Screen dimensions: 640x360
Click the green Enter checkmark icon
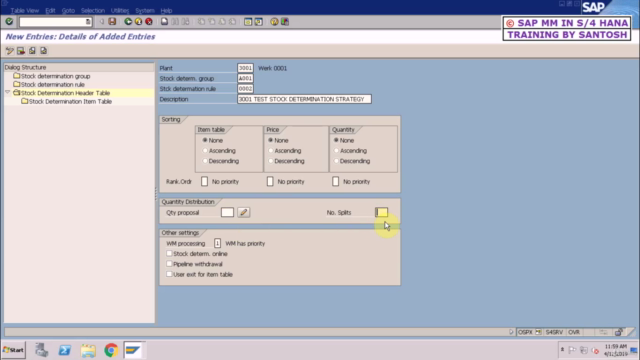pyautogui.click(x=9, y=22)
